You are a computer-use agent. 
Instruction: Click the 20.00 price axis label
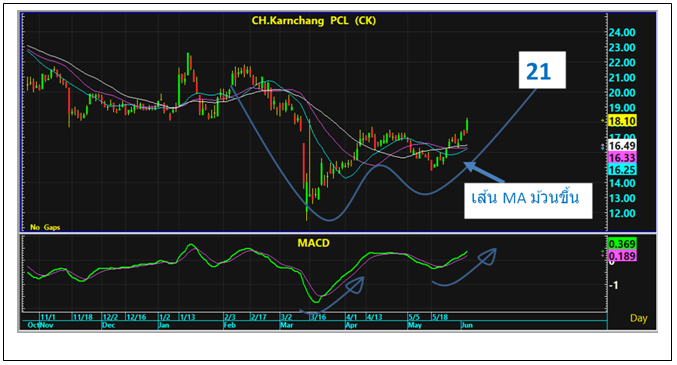click(x=622, y=93)
